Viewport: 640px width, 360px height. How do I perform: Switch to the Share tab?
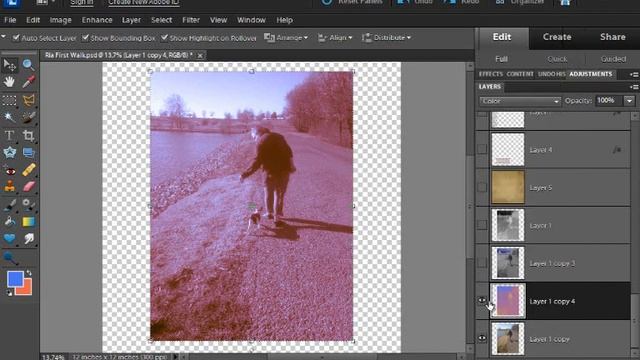point(613,37)
